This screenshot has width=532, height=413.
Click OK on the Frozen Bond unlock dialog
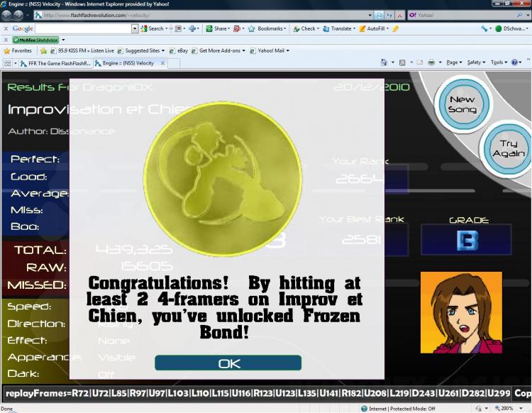click(228, 363)
